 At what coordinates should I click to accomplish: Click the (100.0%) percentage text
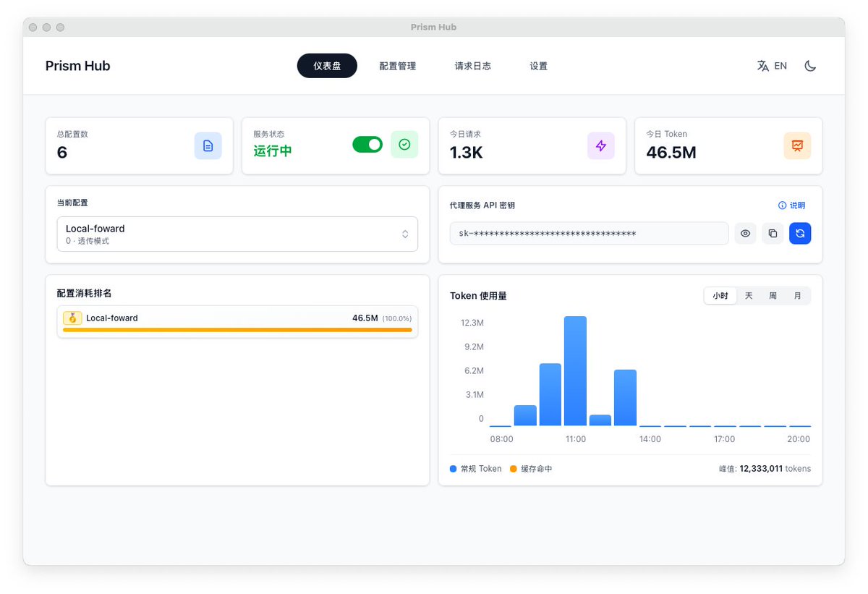click(397, 318)
